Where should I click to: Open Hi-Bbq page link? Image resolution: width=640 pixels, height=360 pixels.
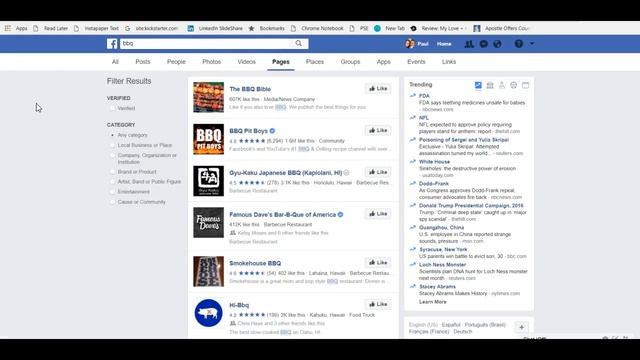click(239, 305)
